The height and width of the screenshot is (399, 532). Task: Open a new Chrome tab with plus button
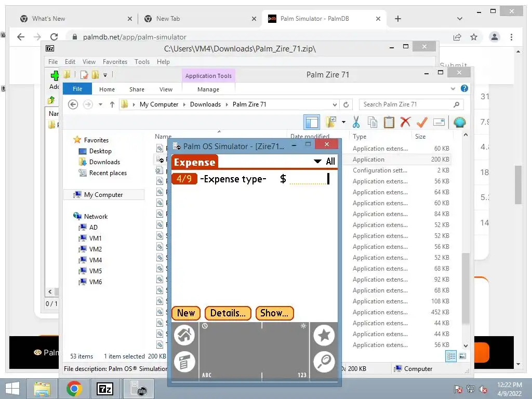coord(398,19)
